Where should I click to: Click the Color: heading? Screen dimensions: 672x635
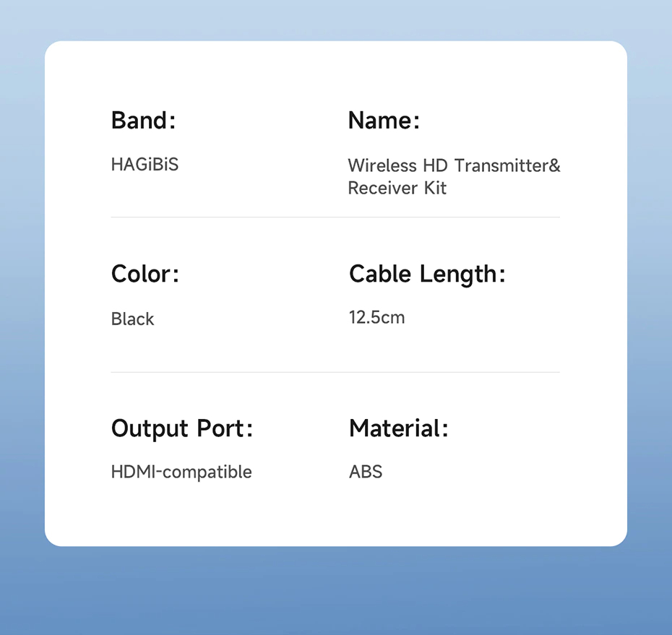pyautogui.click(x=145, y=275)
